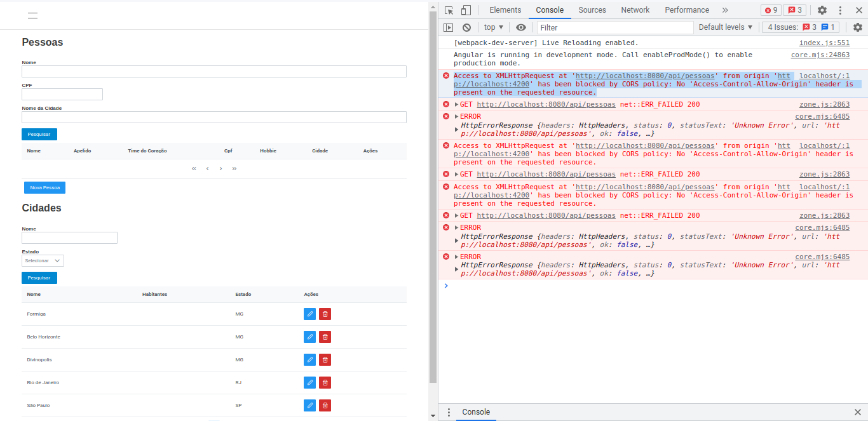Click Pesquisar button under Cidades
Screen dimensions: 868x421
(x=39, y=277)
